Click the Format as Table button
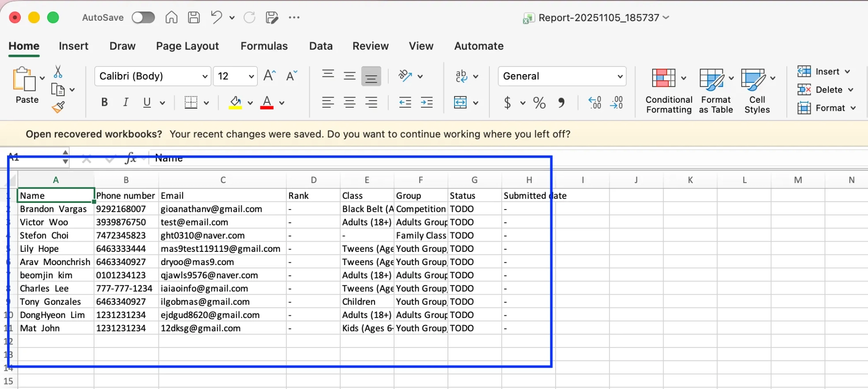The width and height of the screenshot is (868, 389). click(x=715, y=91)
